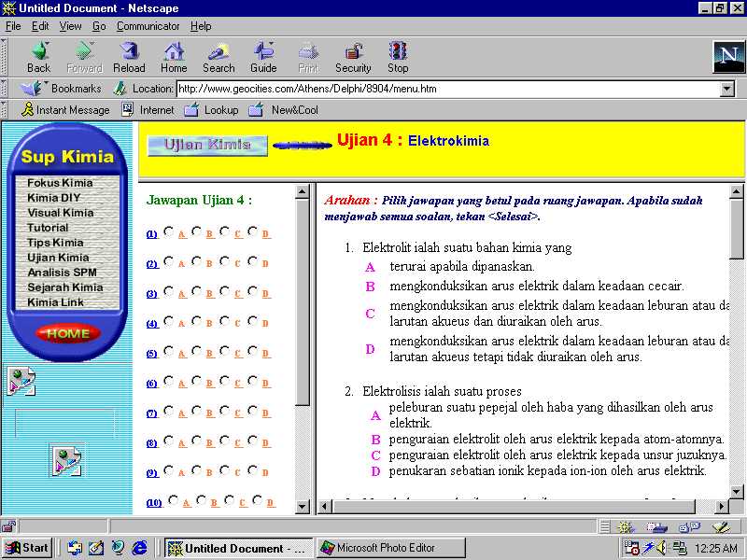This screenshot has height=560, width=747.
Task: Select answer A for question 1
Action: (x=168, y=231)
